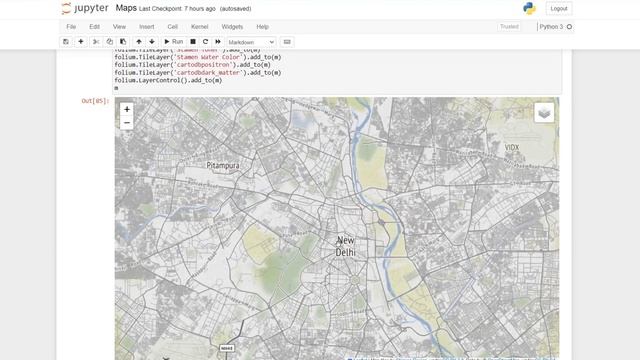Copy selected cells icon

click(109, 42)
